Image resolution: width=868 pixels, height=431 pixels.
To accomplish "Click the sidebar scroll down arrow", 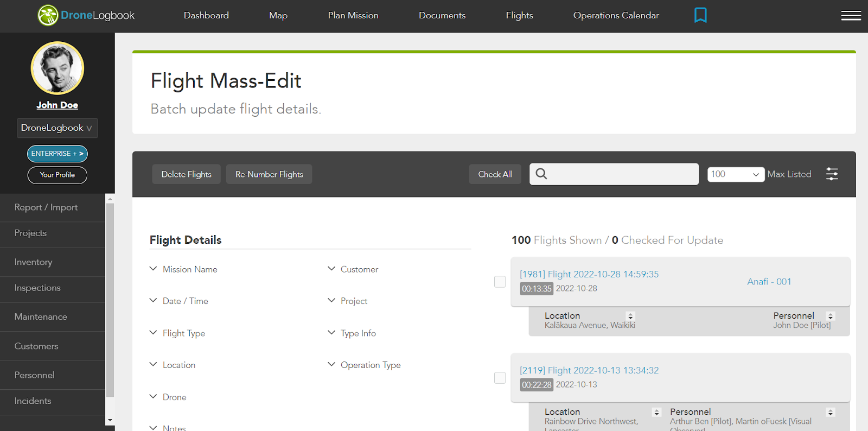I will pos(110,420).
